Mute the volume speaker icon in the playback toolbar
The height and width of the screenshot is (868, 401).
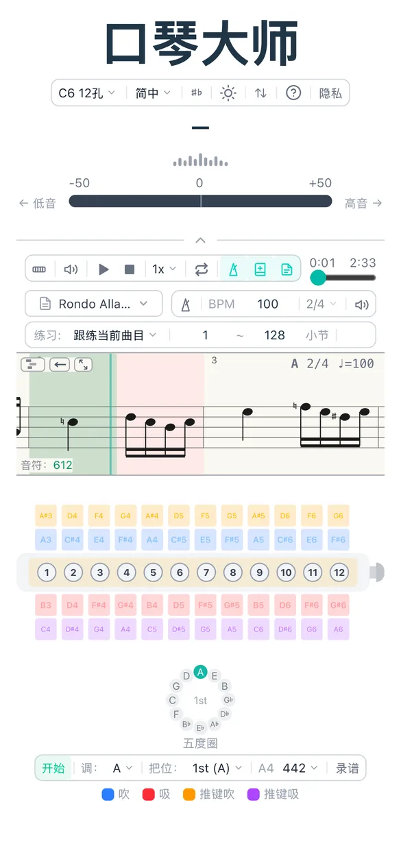[71, 269]
